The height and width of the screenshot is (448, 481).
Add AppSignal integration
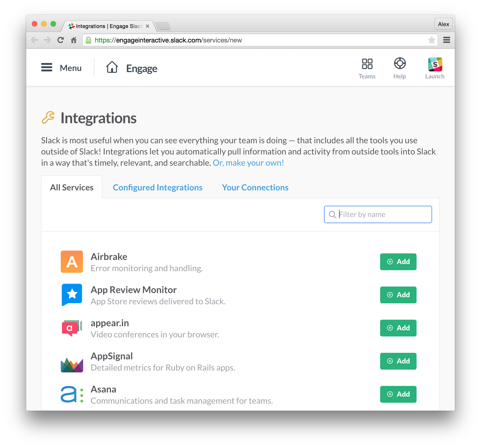(x=398, y=361)
